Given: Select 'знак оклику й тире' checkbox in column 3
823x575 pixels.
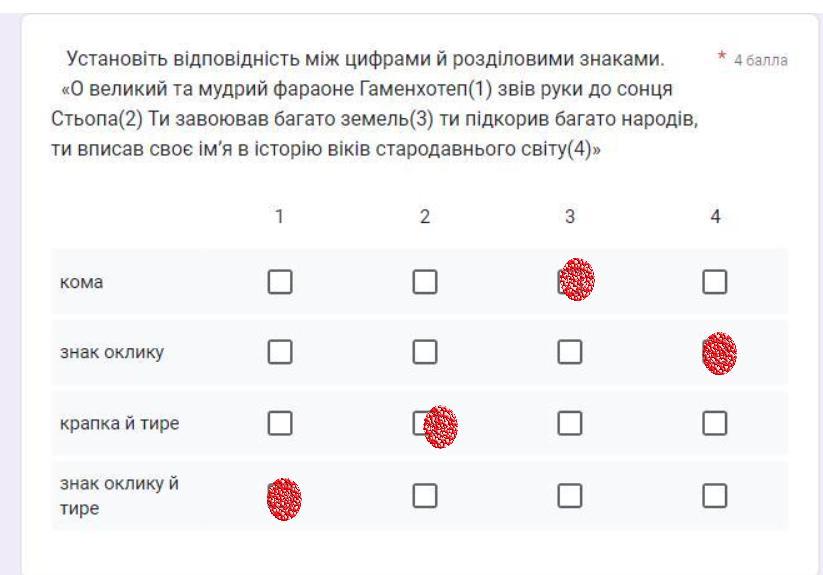Looking at the screenshot, I should click(x=569, y=494).
